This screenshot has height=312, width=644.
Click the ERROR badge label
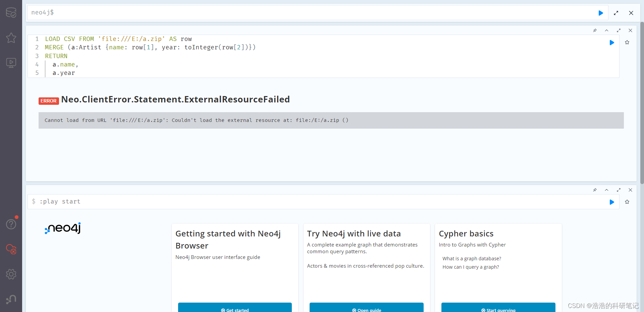coord(49,101)
